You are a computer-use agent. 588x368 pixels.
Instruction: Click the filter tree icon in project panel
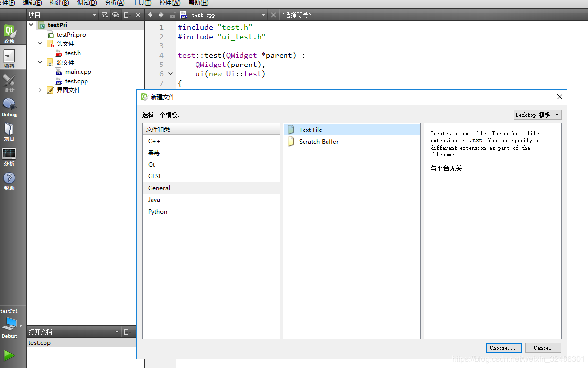tap(104, 15)
